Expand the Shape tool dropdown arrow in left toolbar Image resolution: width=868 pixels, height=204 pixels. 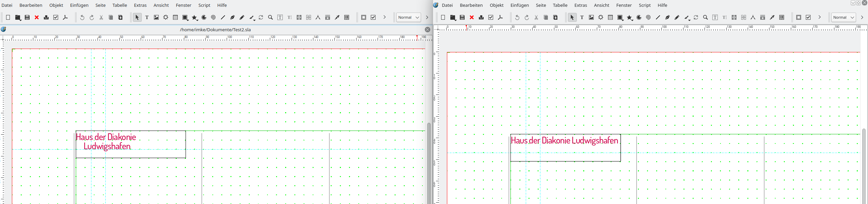point(188,19)
